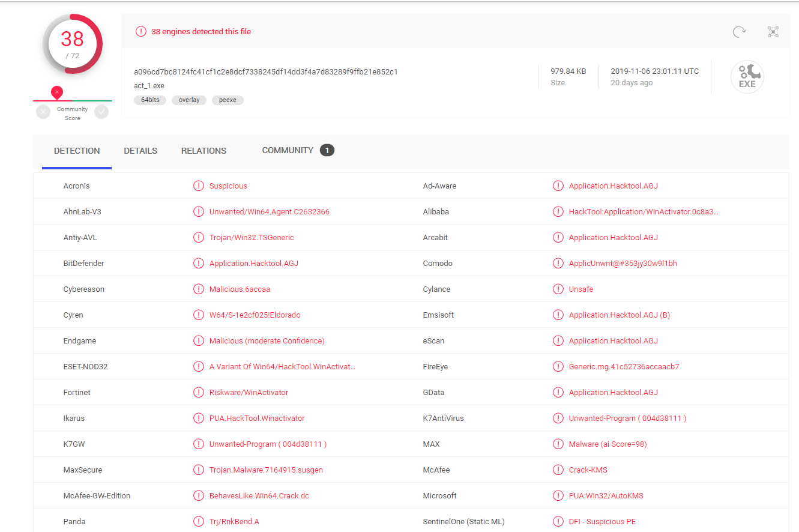The height and width of the screenshot is (532, 799).
Task: Click the EXE file type icon
Action: point(747,77)
